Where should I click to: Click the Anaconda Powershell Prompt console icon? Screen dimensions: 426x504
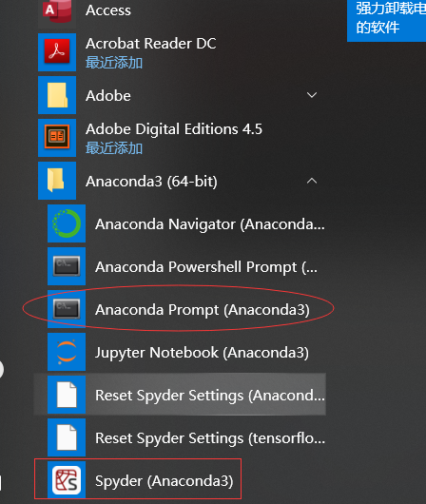[67, 266]
